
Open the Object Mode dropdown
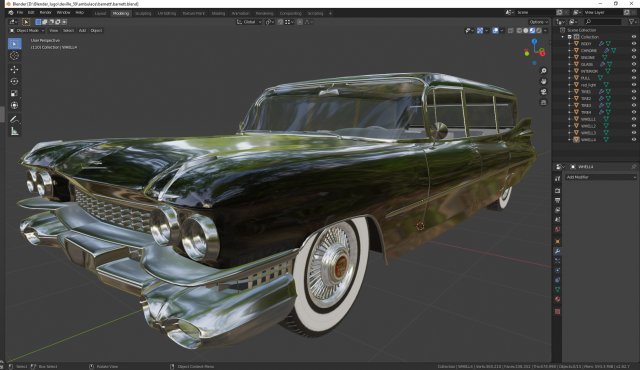tap(27, 31)
